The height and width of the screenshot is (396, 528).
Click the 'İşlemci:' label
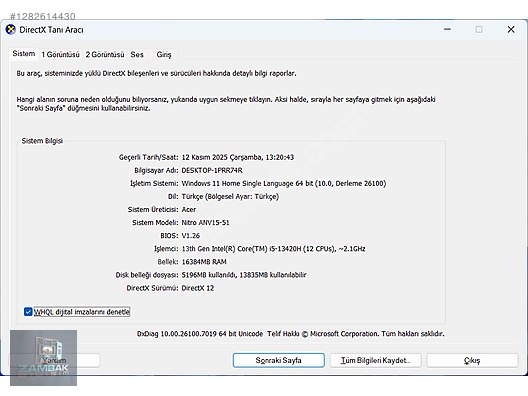coord(166,249)
